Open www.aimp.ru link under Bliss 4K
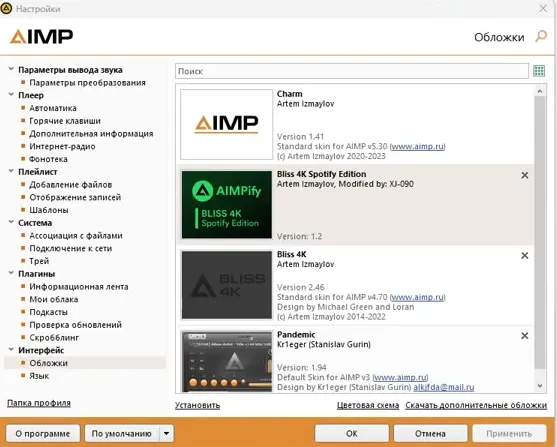The image size is (557, 447). coord(417,297)
